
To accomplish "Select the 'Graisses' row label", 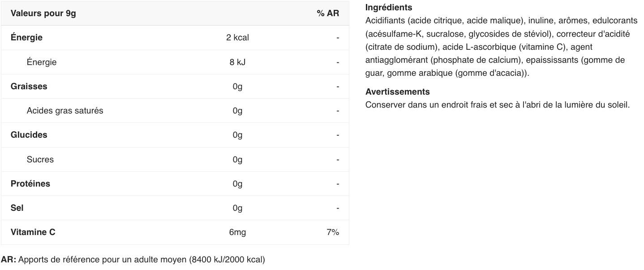I will pos(29,87).
